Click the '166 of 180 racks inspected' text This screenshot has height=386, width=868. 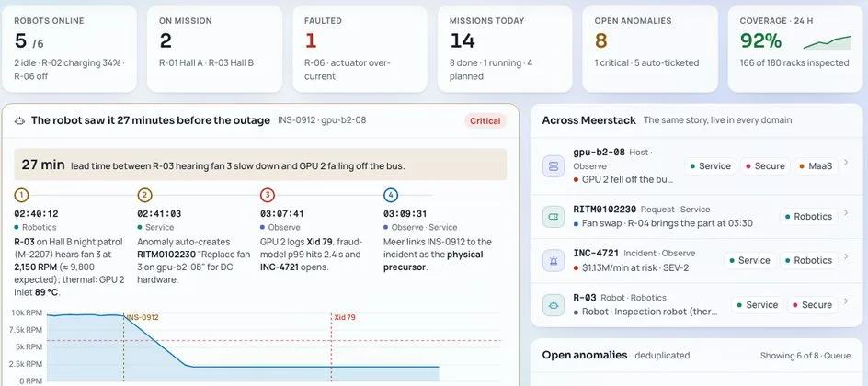pyautogui.click(x=794, y=63)
